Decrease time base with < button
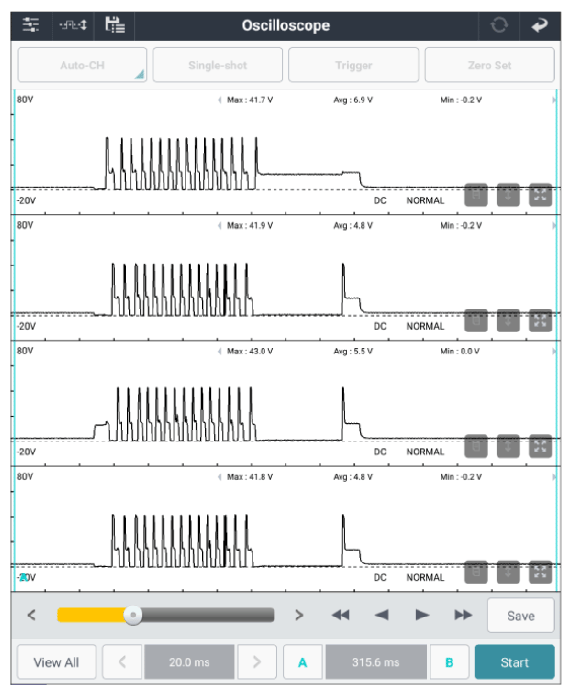Image resolution: width=571 pixels, height=694 pixels. [x=122, y=662]
